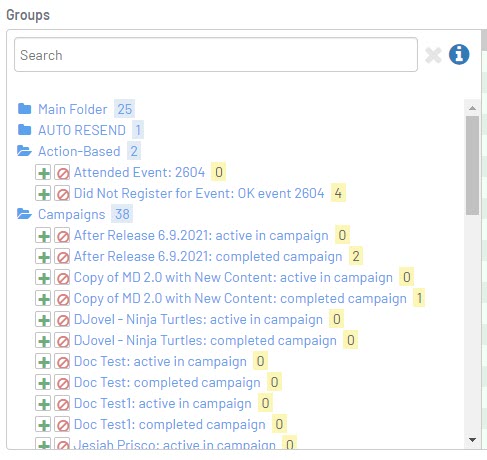Exclude After Release 6.9.2021: active in campaign
Viewport: 487px width, 460px height.
pyautogui.click(x=62, y=236)
